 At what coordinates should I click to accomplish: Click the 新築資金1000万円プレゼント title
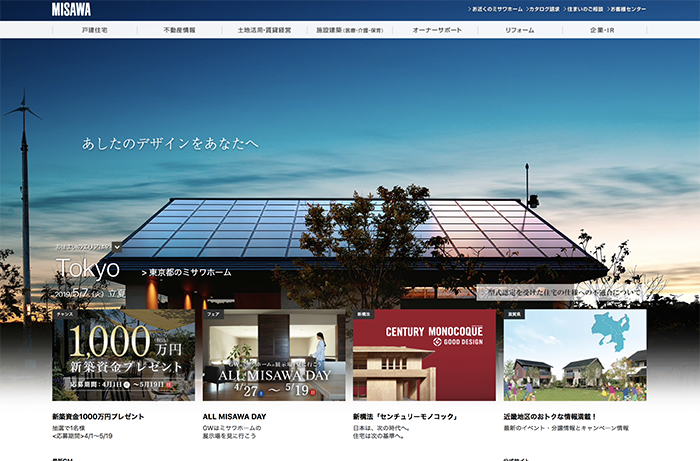[98, 416]
